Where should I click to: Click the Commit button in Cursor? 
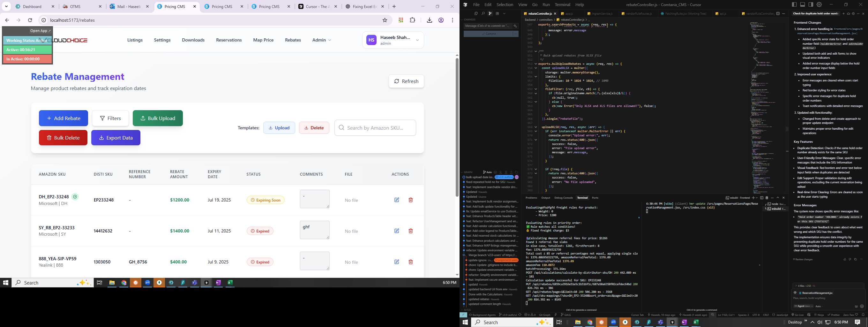[x=488, y=34]
